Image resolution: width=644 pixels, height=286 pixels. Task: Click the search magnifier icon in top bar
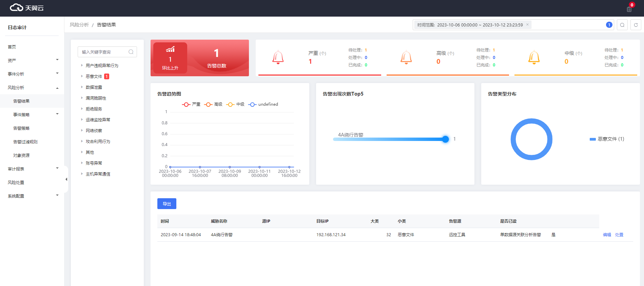622,25
